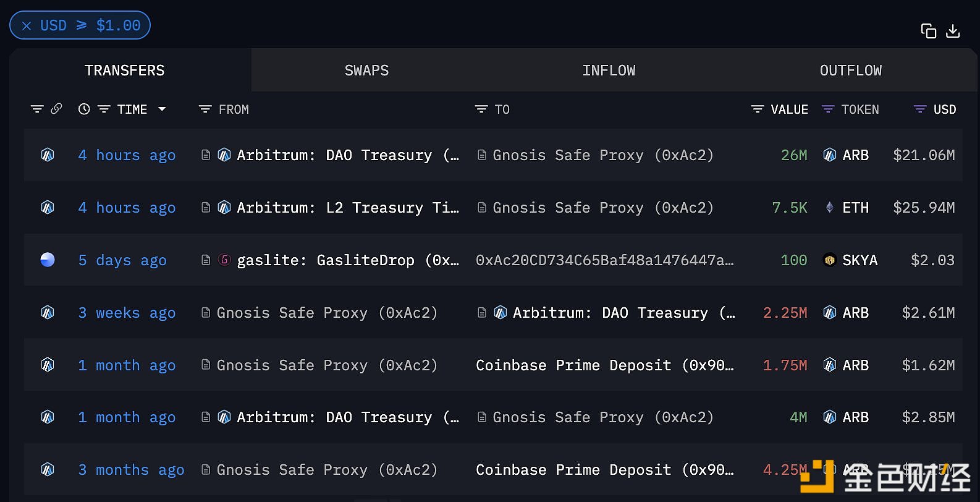The width and height of the screenshot is (980, 502).
Task: Open the 3 weeks ago transaction
Action: click(x=127, y=313)
